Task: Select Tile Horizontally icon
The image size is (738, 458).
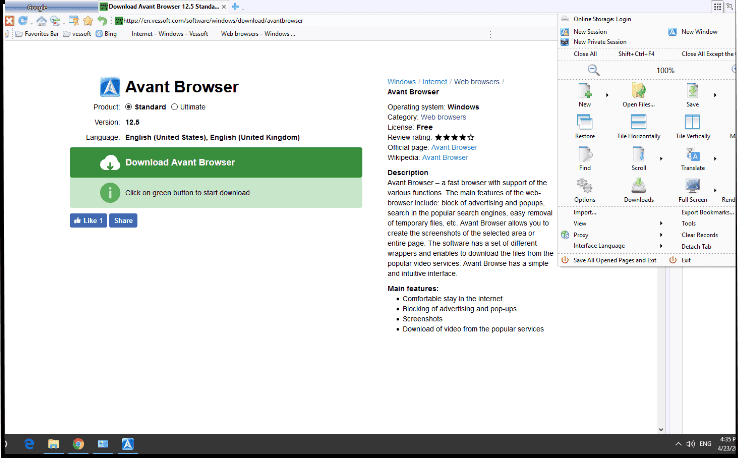Action: (x=638, y=123)
